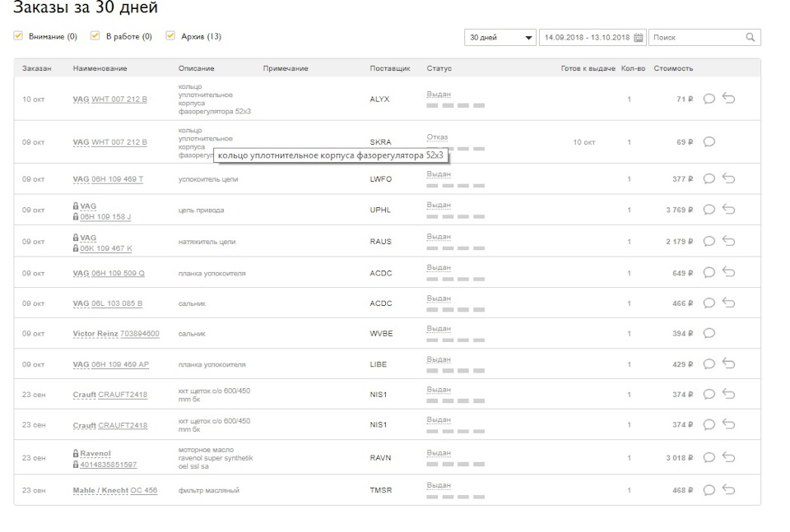
Task: Open part link 06H 109 158 J
Action: coord(105,217)
